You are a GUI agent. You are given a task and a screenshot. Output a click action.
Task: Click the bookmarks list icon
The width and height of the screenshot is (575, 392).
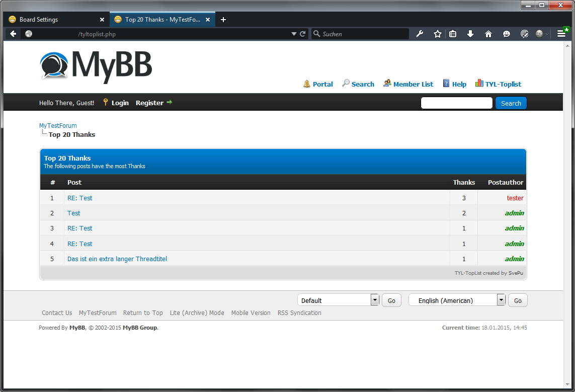tap(453, 34)
